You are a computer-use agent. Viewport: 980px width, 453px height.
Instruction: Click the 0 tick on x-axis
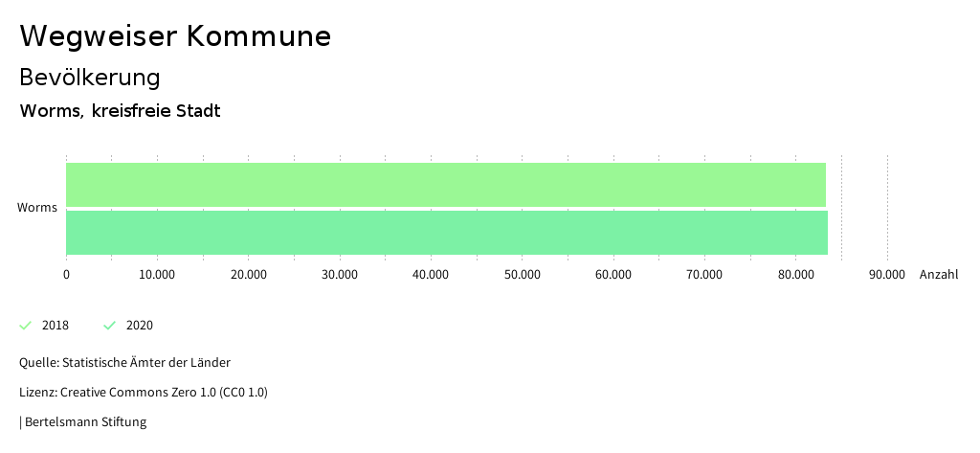pyautogui.click(x=66, y=275)
